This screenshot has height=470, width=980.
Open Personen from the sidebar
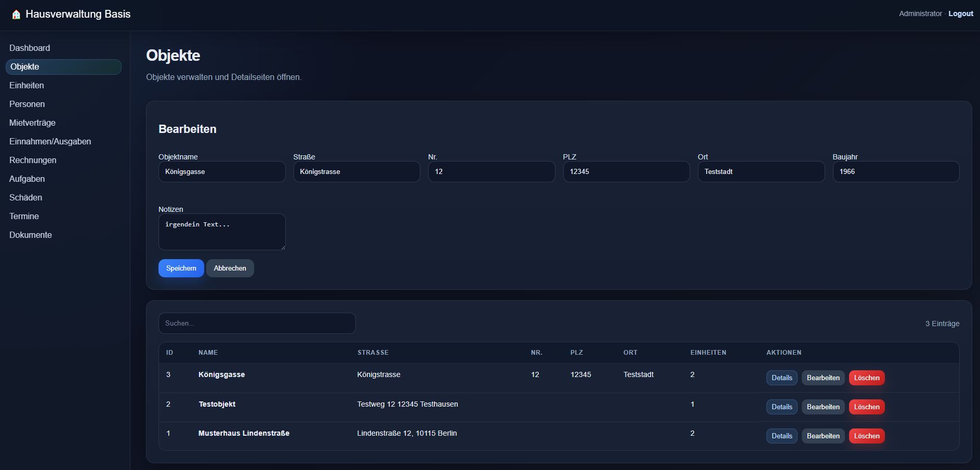click(x=27, y=104)
